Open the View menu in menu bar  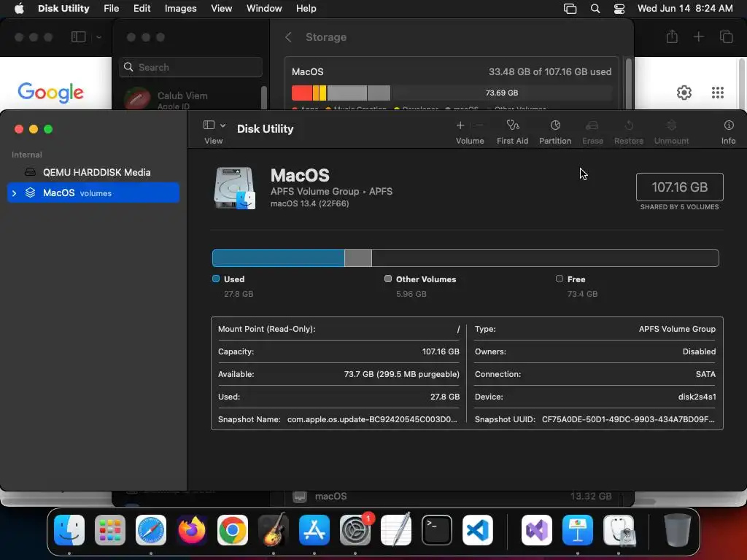[222, 9]
